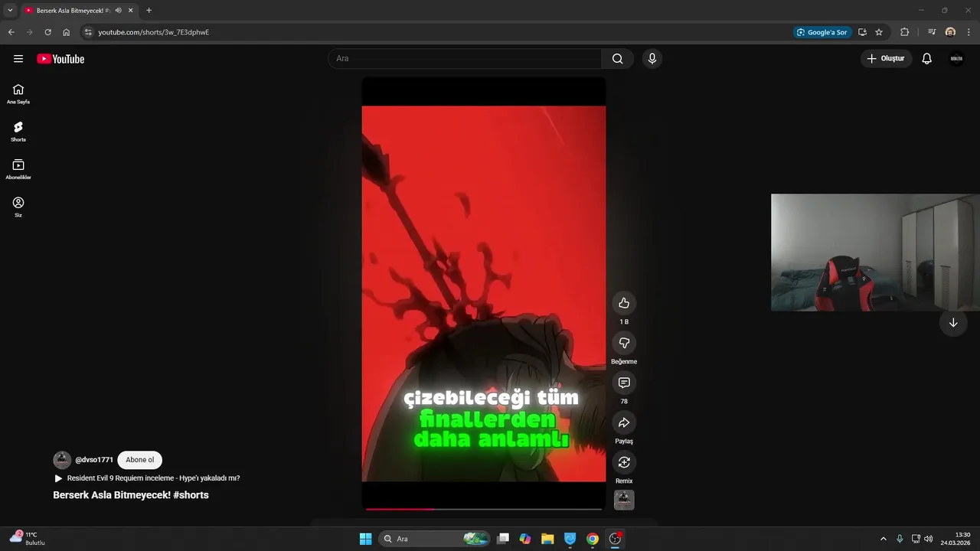The width and height of the screenshot is (980, 551).
Task: Open the media controls toolbar icon
Action: point(932,32)
